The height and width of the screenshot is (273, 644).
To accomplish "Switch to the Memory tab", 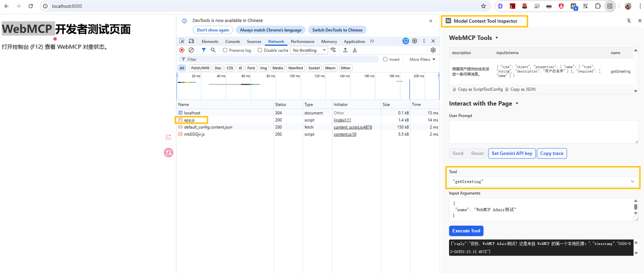I will [x=329, y=42].
